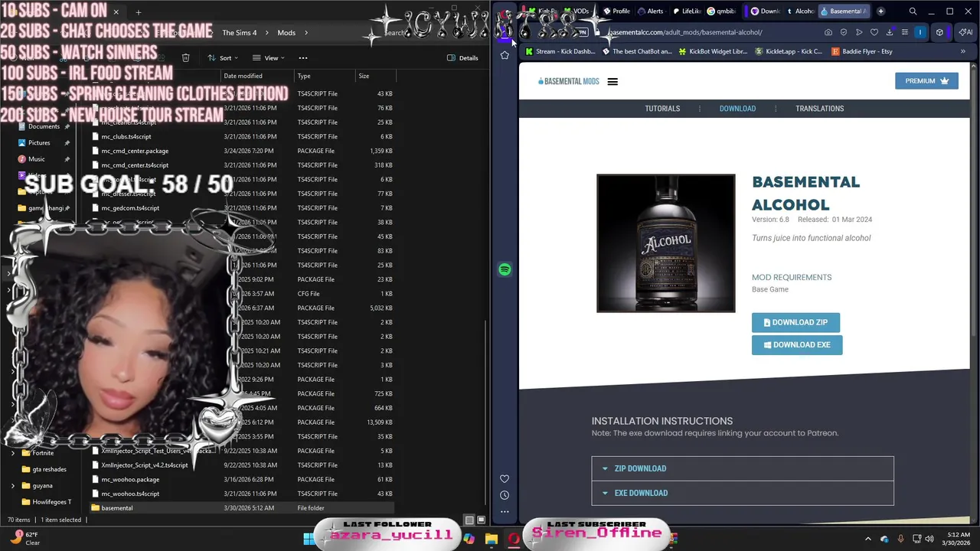Open the Explorer three-dot See more menu
Image resolution: width=980 pixels, height=551 pixels.
click(x=302, y=57)
